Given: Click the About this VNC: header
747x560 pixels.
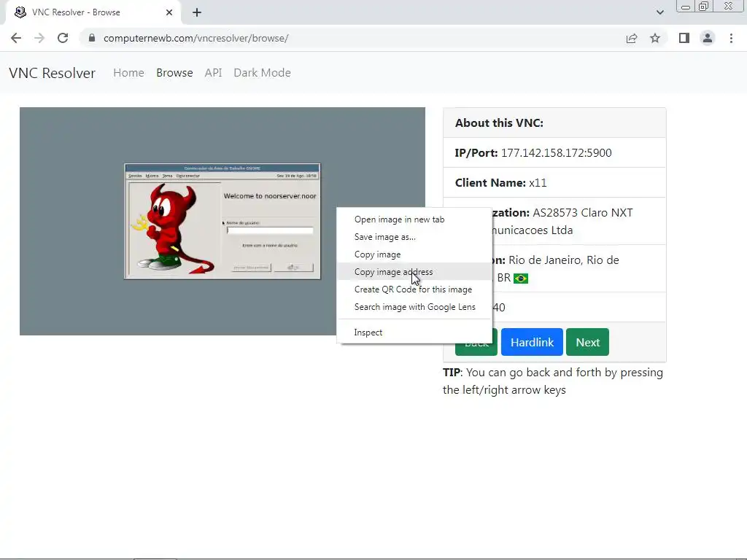Looking at the screenshot, I should point(499,122).
